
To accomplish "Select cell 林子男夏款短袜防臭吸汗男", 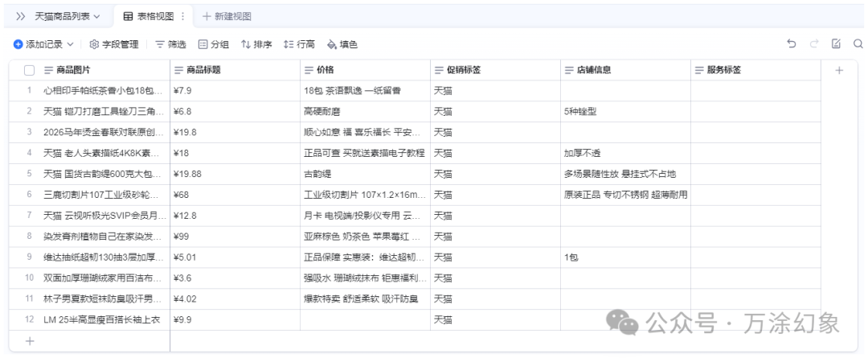I will 104,299.
